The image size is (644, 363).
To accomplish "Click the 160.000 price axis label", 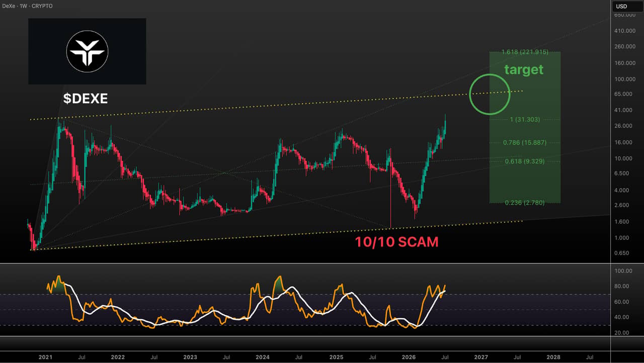I will (624, 63).
